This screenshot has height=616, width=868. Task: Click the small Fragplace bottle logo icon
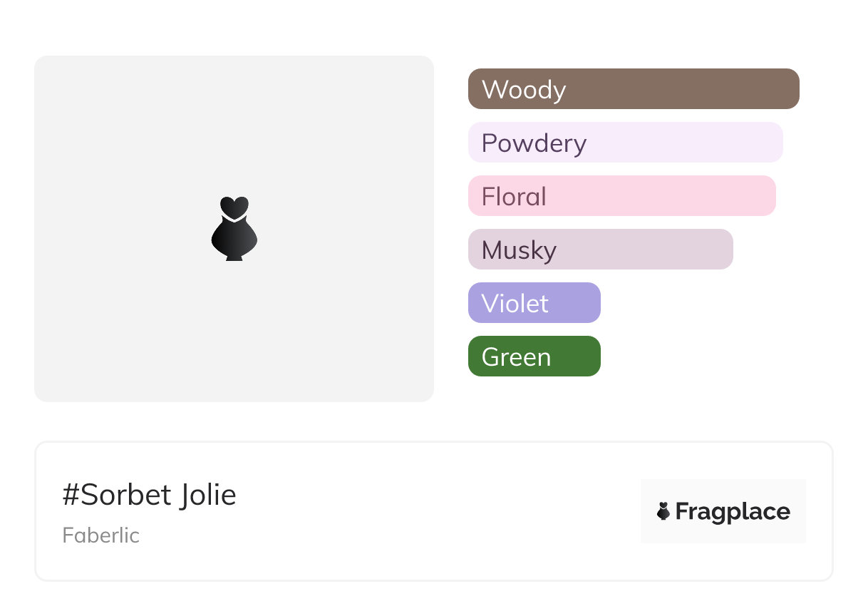click(663, 511)
